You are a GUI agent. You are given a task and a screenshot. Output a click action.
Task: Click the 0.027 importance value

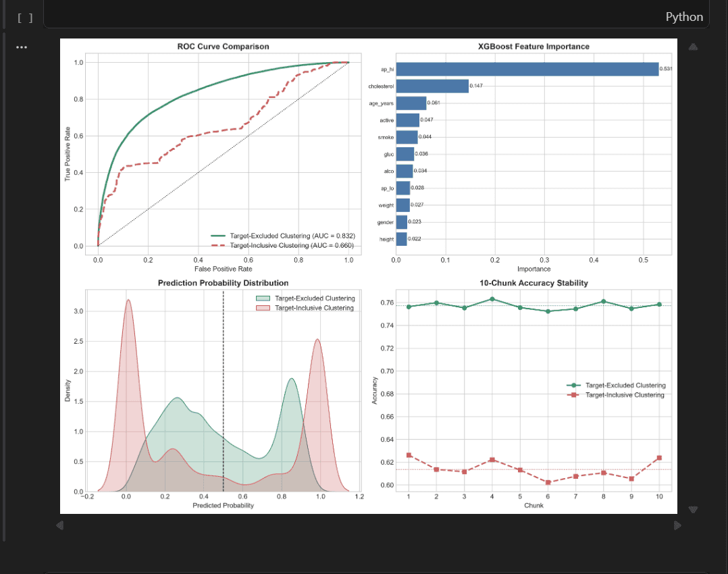tap(417, 205)
